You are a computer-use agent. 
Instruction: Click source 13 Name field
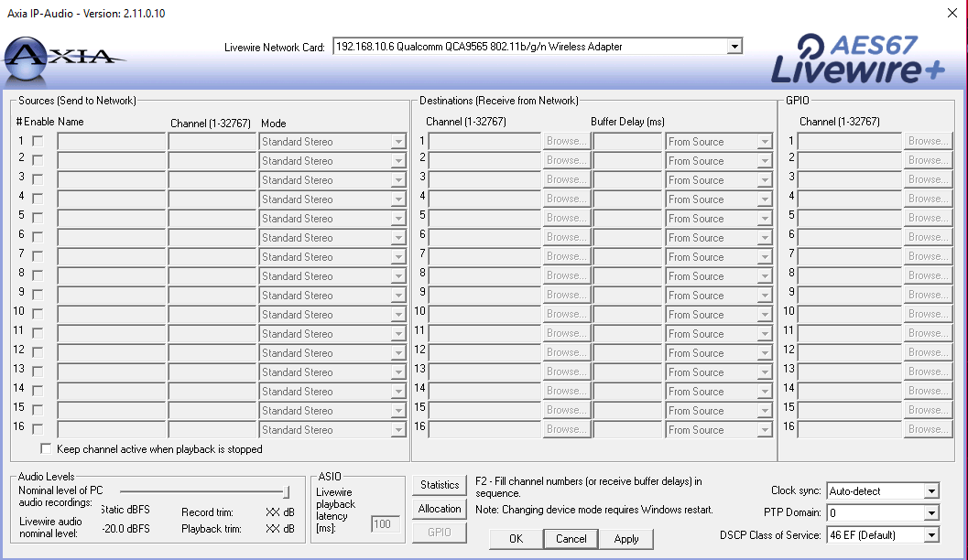(112, 372)
